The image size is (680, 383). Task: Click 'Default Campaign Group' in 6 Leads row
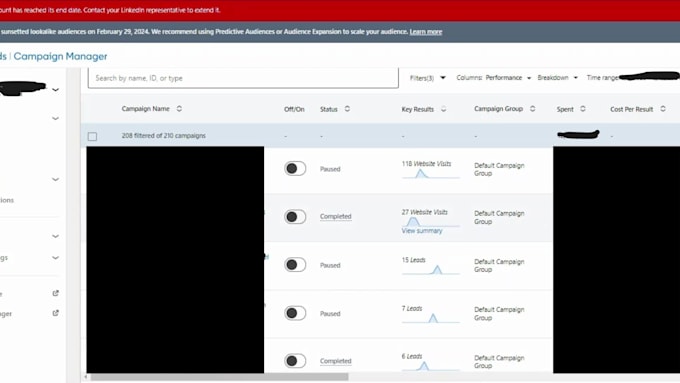coord(499,362)
